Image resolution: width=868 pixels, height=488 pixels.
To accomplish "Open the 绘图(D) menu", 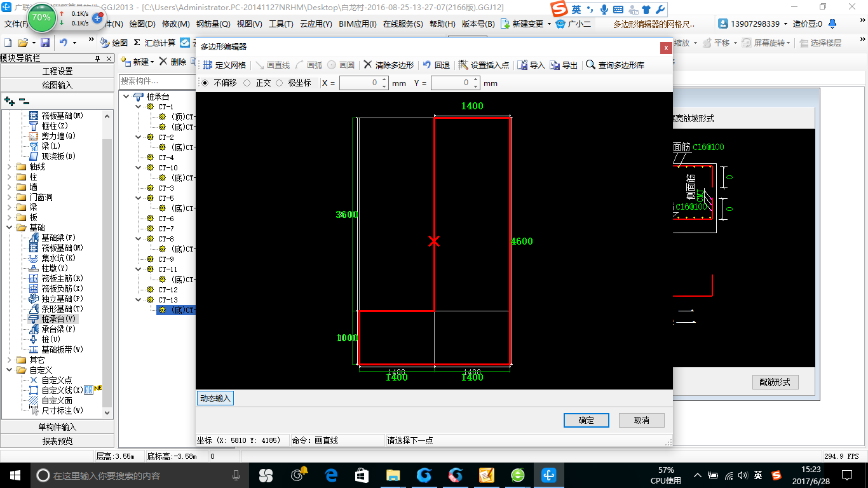I will click(x=142, y=24).
